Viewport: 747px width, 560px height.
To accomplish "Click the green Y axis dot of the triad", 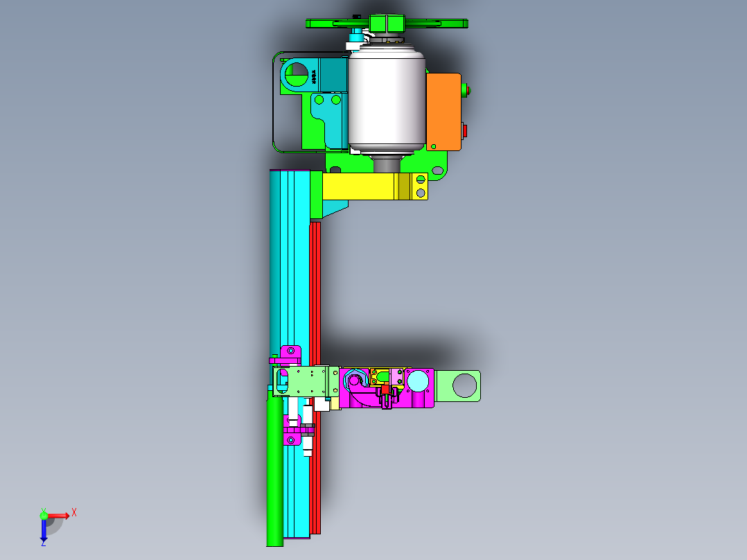I will point(44,515).
